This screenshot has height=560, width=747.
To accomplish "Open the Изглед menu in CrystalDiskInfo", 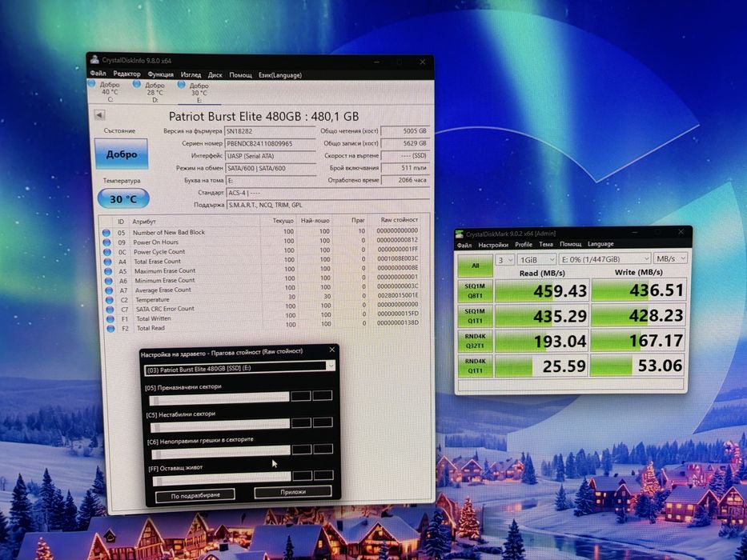I will coord(191,74).
